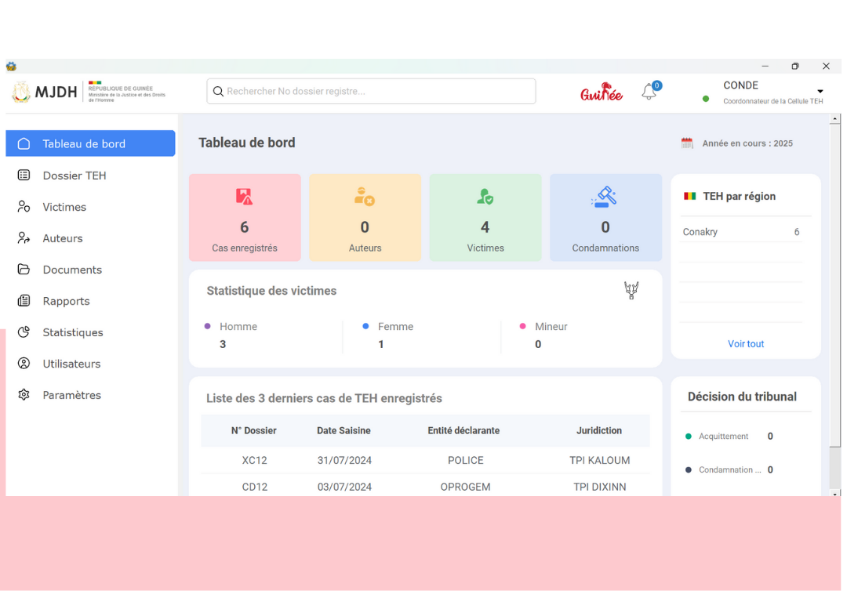Click the calendar icon beside Année en cours

687,143
